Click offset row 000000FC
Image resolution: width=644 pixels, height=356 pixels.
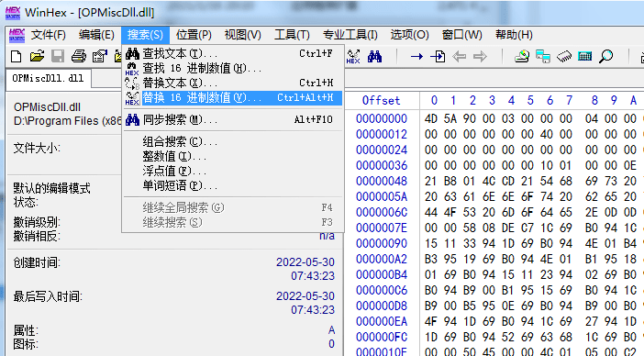[x=382, y=337]
